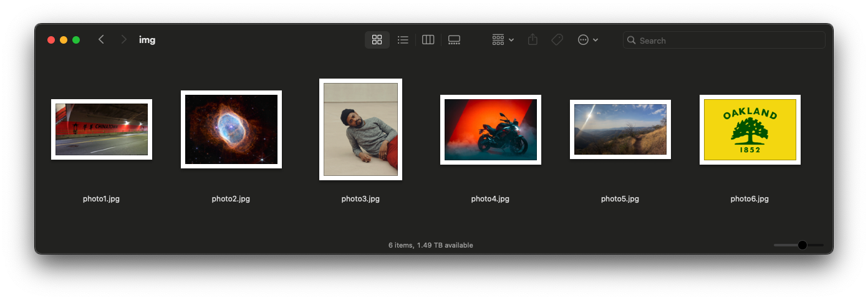Viewport: 868px width, 300px height.
Task: Select the photo3.jpg portrait thumbnail
Action: pyautogui.click(x=360, y=129)
